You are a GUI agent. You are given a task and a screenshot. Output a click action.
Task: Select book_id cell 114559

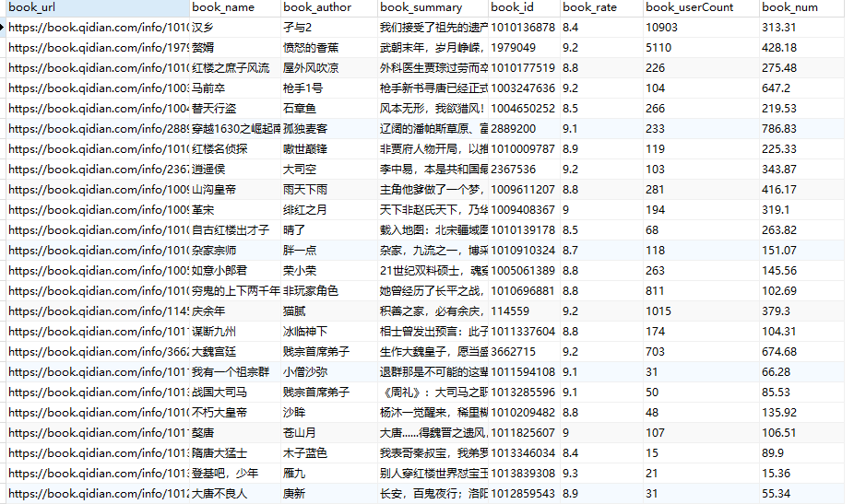[524, 311]
